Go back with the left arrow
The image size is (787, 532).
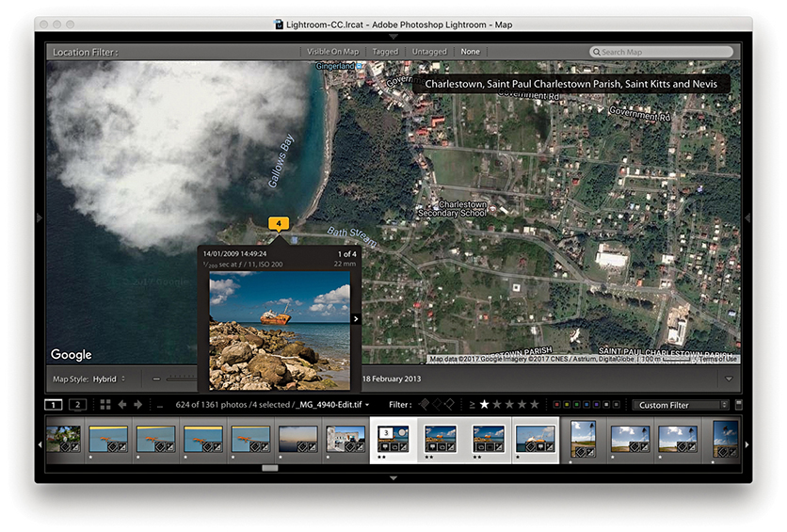click(x=122, y=405)
